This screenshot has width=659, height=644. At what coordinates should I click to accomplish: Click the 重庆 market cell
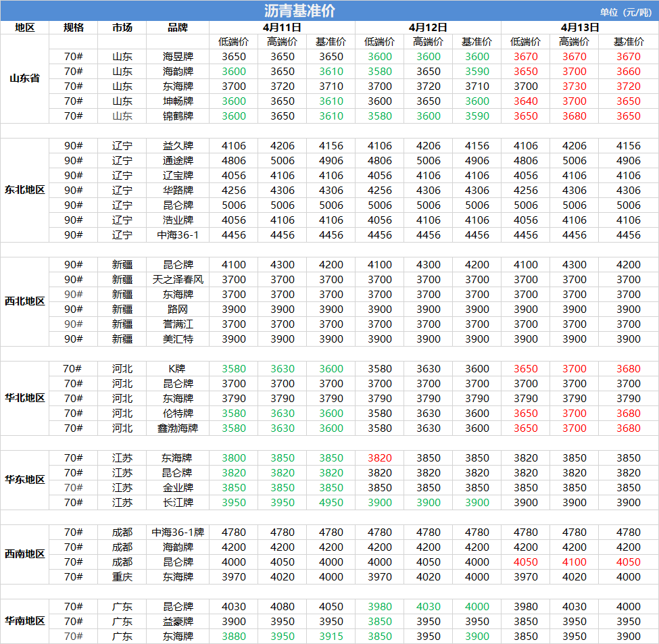[122, 577]
